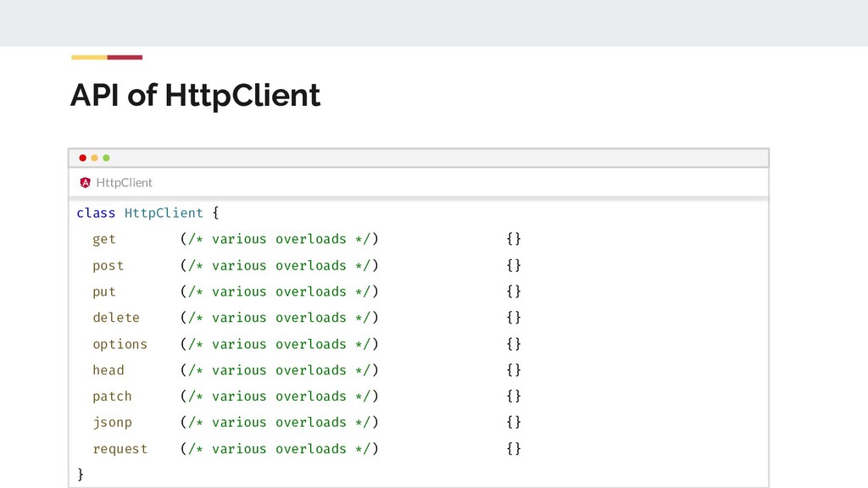Click the post method name
Screen dimensions: 868x488
108,265
